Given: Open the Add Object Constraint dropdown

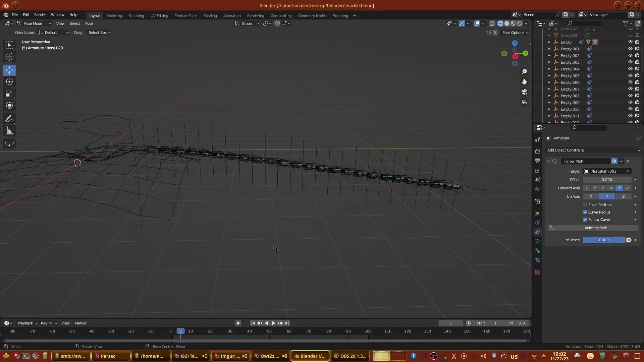Looking at the screenshot, I should click(x=593, y=150).
